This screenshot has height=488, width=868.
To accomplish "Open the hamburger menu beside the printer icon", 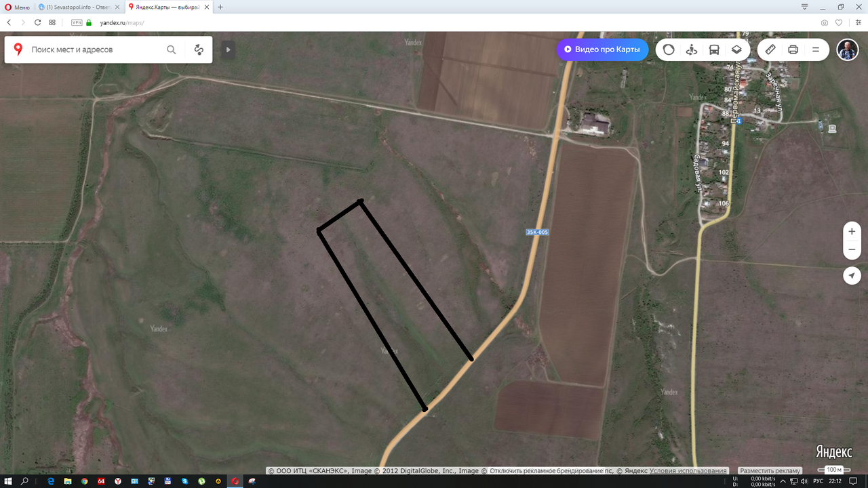I will (815, 49).
